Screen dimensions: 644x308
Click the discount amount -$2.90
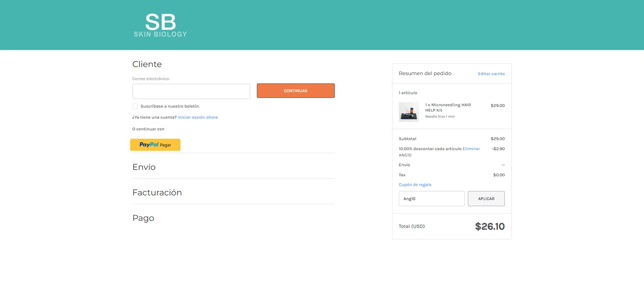pyautogui.click(x=498, y=149)
